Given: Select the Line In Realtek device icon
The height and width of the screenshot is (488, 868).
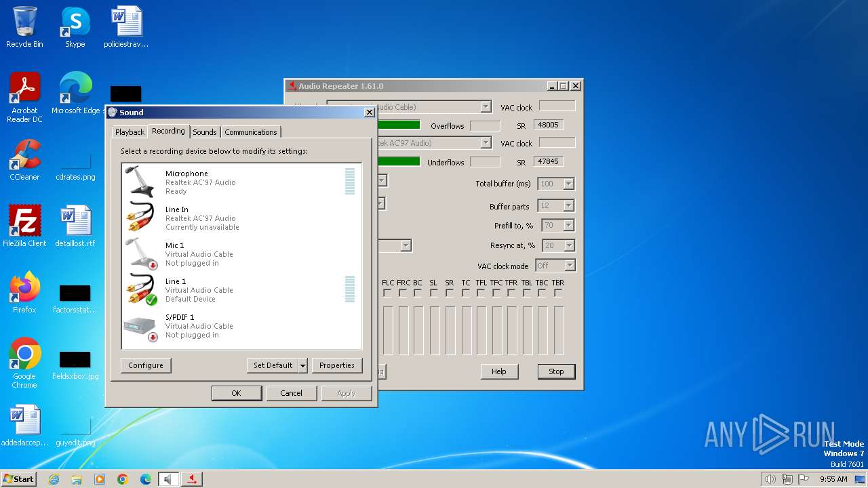Looking at the screenshot, I should (x=141, y=218).
